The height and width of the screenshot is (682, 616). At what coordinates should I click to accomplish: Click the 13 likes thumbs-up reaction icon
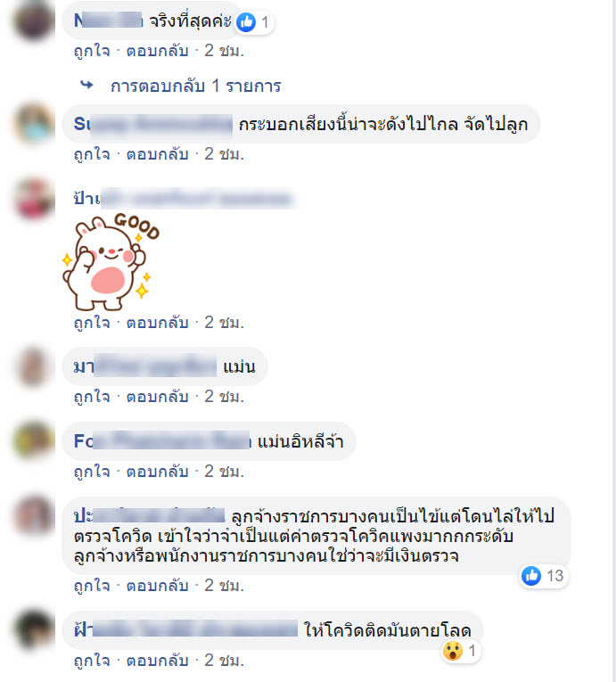531,576
